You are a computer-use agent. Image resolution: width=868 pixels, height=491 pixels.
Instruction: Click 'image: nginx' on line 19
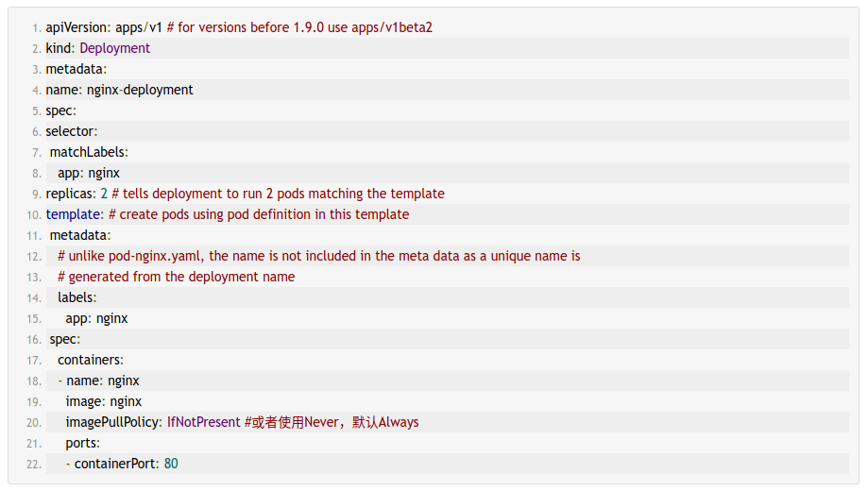pyautogui.click(x=104, y=401)
